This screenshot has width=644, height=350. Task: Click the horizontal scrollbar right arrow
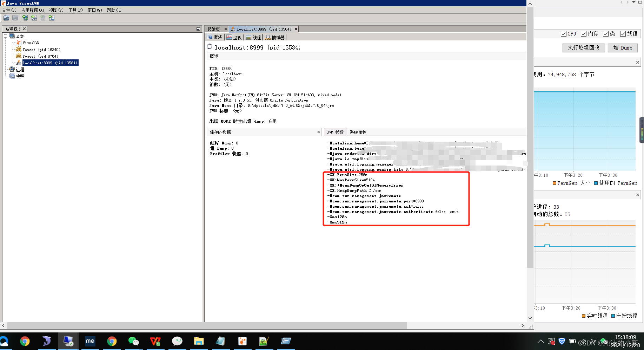[x=523, y=326]
